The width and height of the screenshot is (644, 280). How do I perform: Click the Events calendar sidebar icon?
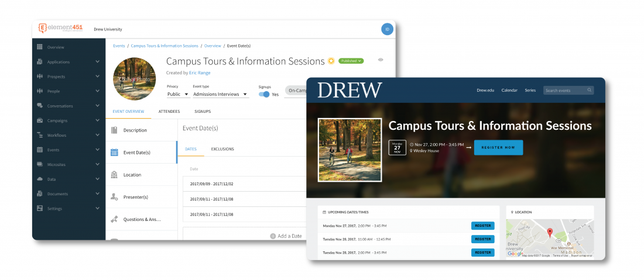pos(40,150)
